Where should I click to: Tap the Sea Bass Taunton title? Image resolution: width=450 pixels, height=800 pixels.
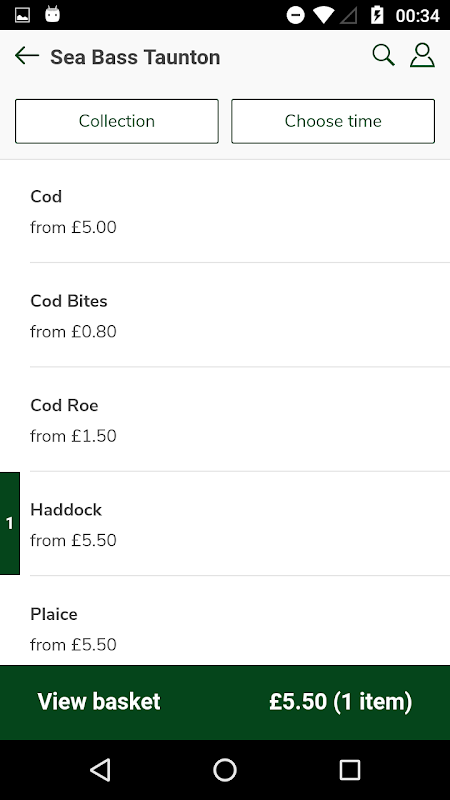click(135, 57)
